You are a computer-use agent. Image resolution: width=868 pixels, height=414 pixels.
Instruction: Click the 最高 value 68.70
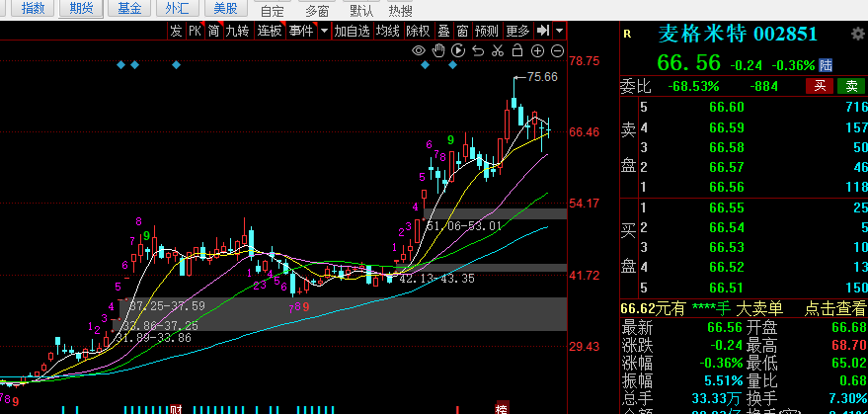pyautogui.click(x=850, y=345)
